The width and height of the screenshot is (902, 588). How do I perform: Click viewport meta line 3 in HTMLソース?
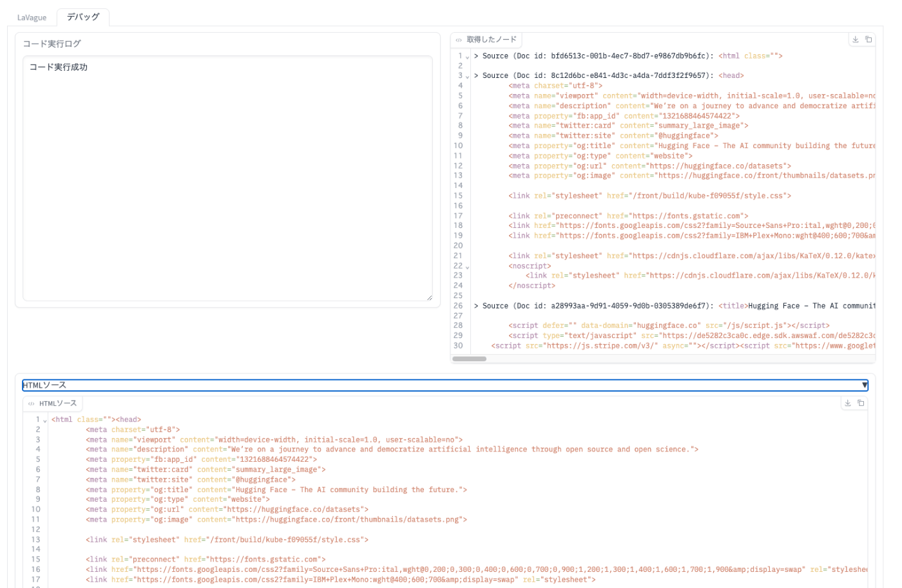[x=274, y=440]
